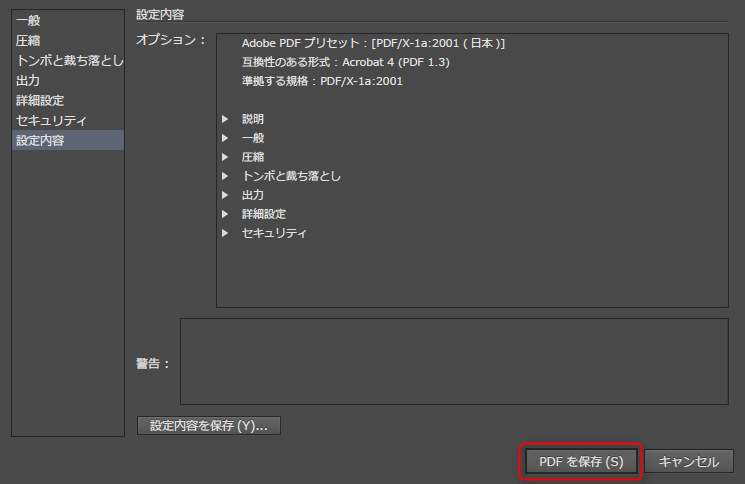Select 一般 in the left category list
Viewport: 745px width, 484px height.
click(x=29, y=21)
